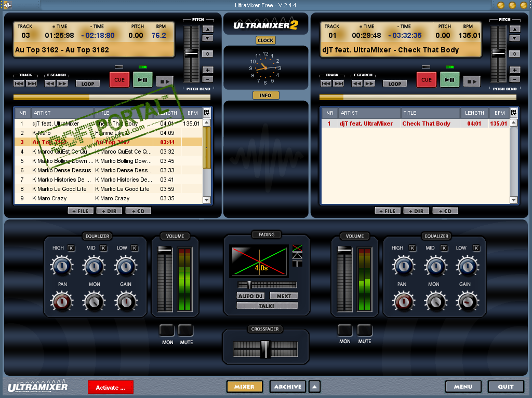Add a file to left playlist
The width and height of the screenshot is (532, 398).
point(80,211)
